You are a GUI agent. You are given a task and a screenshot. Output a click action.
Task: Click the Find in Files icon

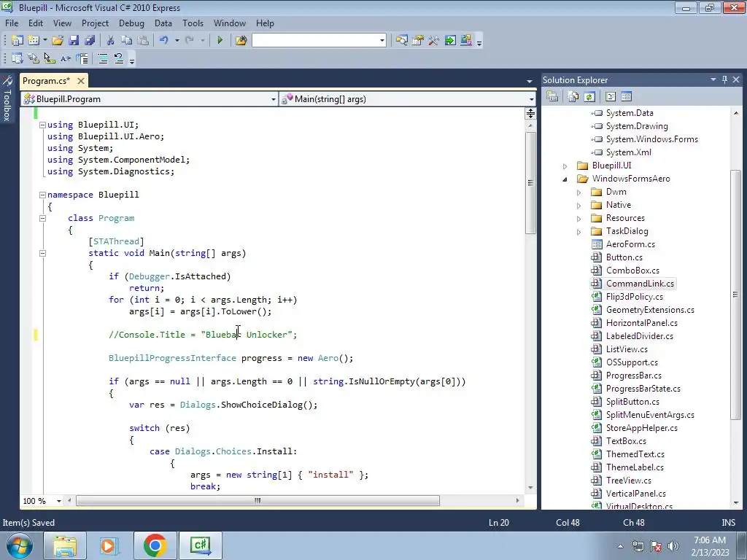point(241,41)
